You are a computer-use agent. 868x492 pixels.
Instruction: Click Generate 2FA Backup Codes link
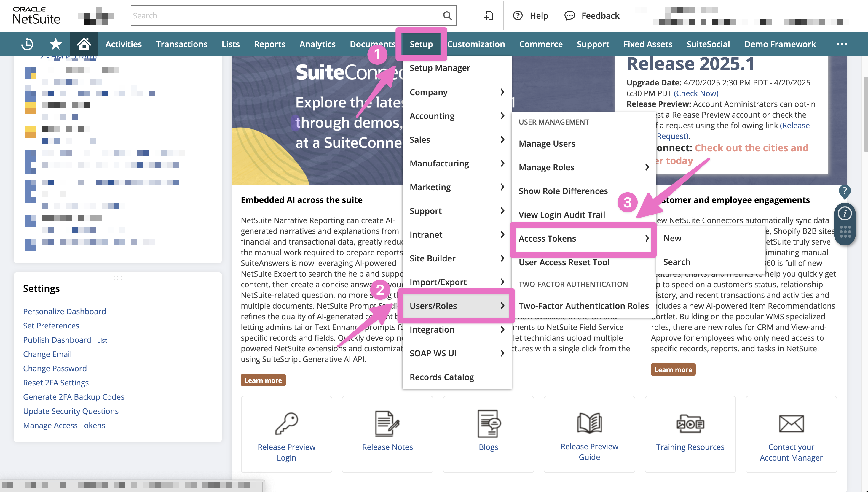pos(74,397)
